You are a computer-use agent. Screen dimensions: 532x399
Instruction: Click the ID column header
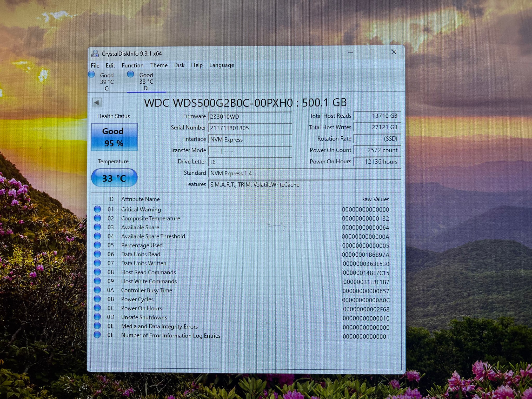[x=111, y=199]
